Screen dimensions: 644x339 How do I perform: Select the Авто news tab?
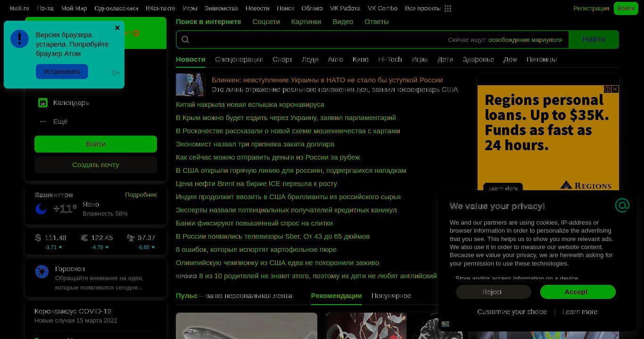335,59
